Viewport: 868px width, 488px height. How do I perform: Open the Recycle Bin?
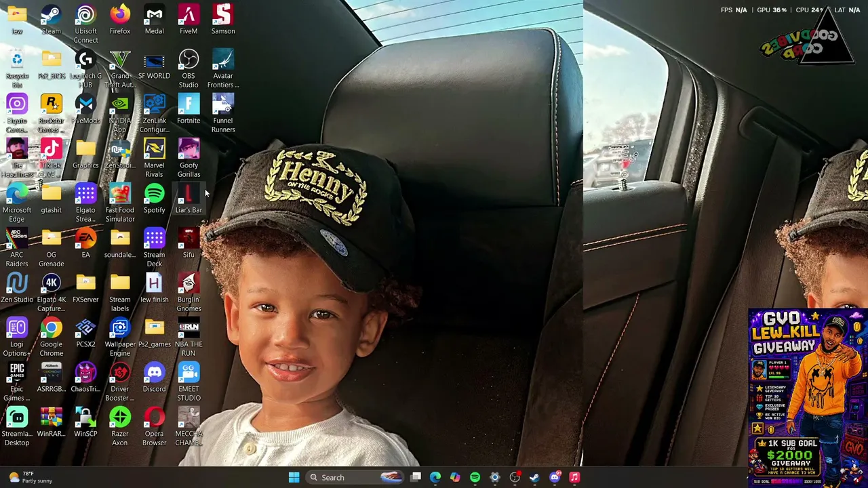click(17, 68)
